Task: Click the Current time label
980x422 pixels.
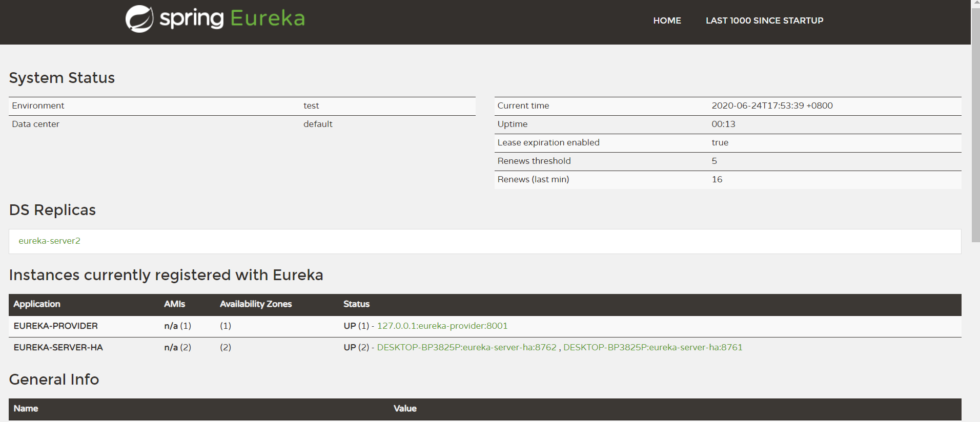Action: (523, 105)
